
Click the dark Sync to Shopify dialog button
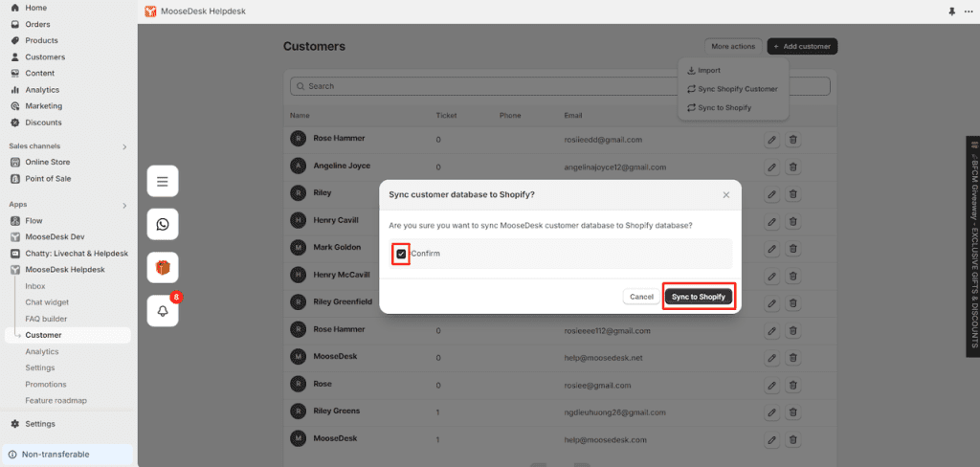(698, 297)
